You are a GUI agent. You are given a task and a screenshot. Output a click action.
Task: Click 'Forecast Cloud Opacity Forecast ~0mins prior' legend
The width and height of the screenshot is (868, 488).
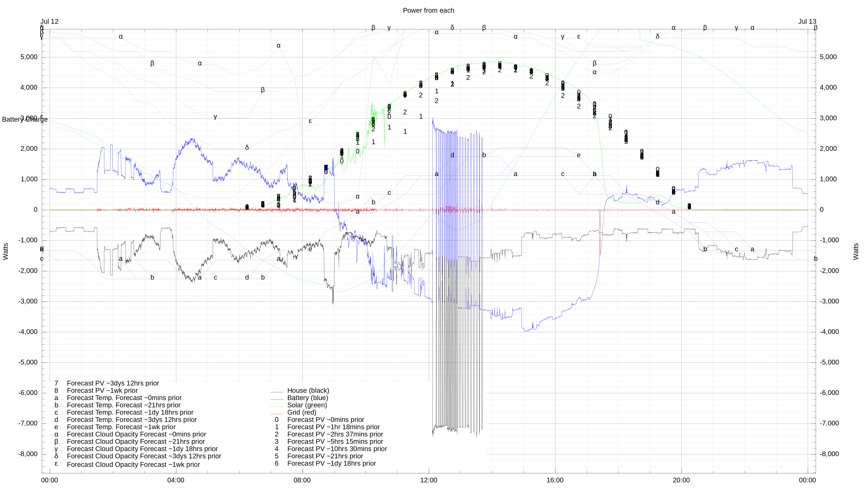click(136, 434)
